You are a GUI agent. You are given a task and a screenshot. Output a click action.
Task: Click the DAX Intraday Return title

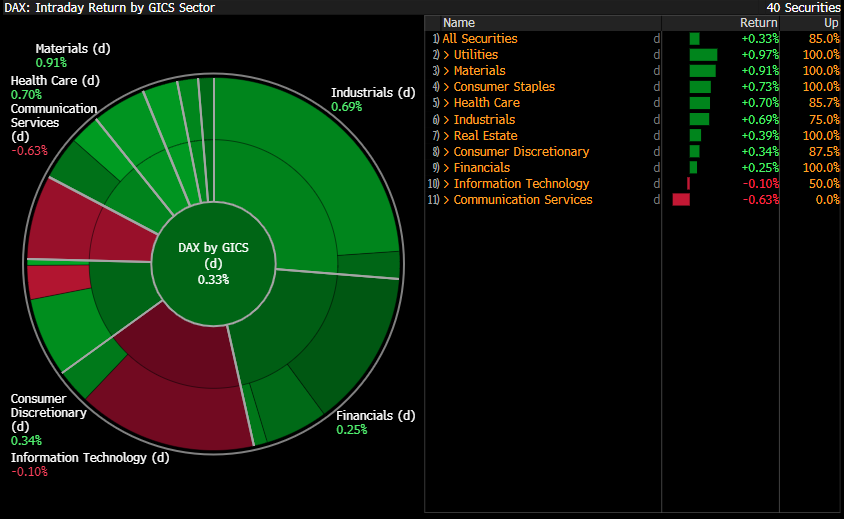[x=110, y=8]
